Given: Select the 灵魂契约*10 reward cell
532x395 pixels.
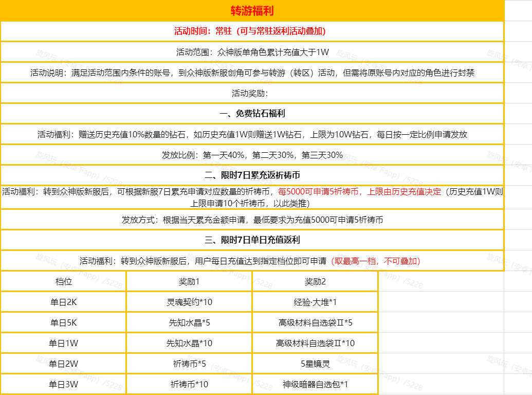Looking at the screenshot, I should point(189,302).
